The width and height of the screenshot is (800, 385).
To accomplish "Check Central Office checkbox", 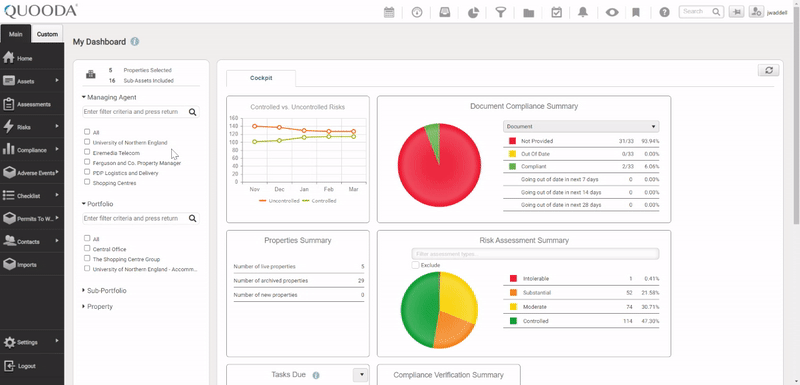I will pyautogui.click(x=87, y=248).
